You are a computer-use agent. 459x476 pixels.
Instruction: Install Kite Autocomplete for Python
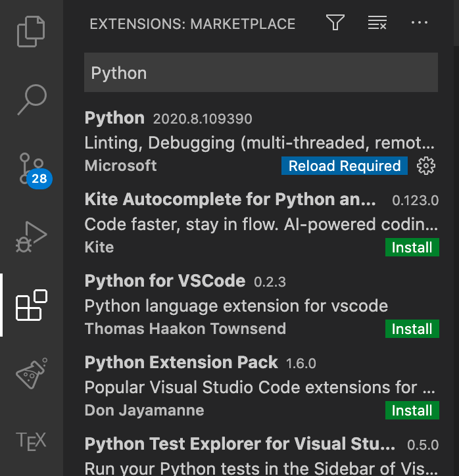pyautogui.click(x=412, y=247)
